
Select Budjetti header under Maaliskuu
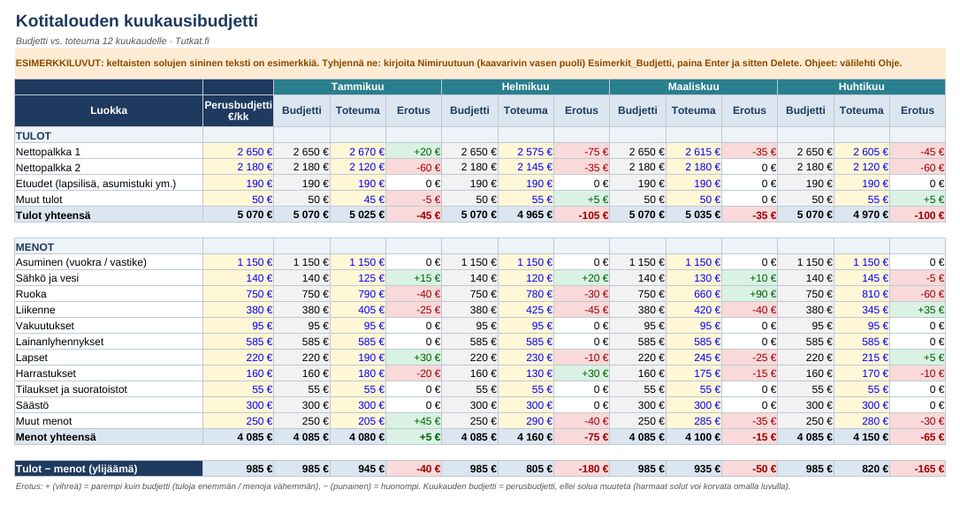point(637,110)
